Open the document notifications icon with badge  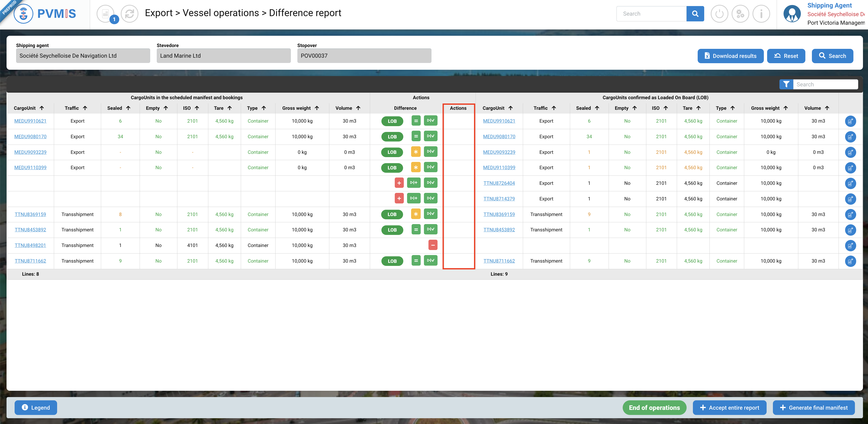[106, 14]
